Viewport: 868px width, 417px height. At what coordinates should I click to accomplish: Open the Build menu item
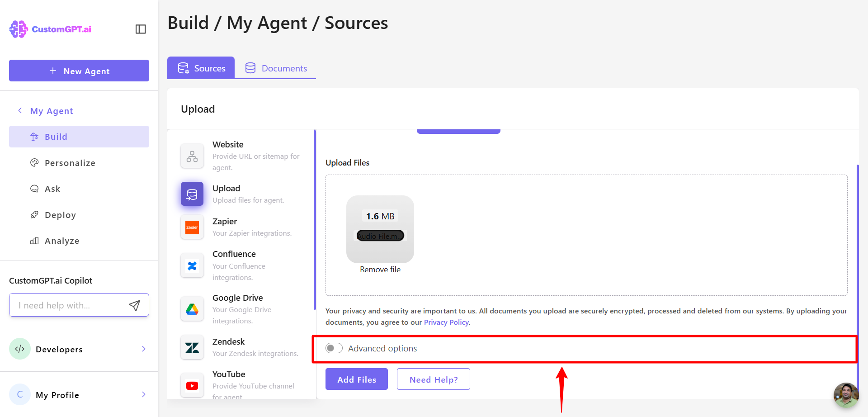point(79,137)
